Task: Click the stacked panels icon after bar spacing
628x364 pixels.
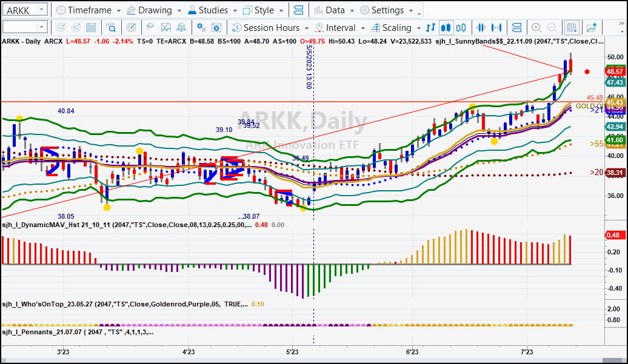Action: point(516,28)
